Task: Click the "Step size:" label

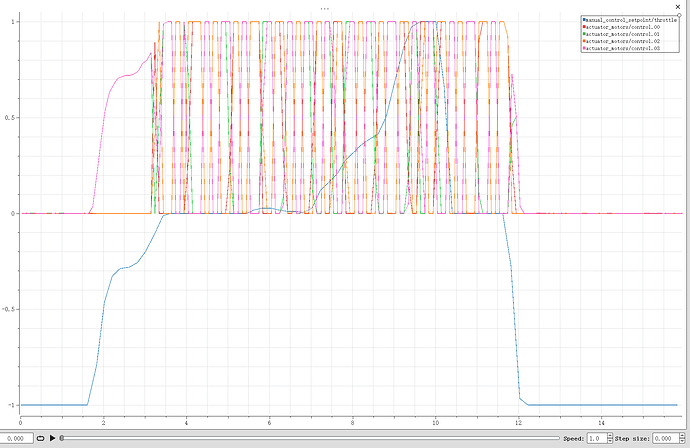Action: [632, 438]
